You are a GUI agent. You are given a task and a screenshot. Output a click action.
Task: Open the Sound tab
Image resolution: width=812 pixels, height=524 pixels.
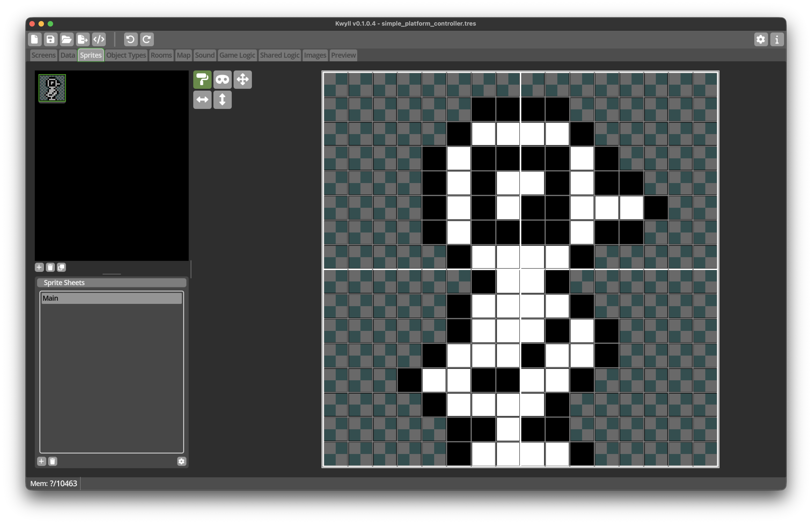coord(205,55)
